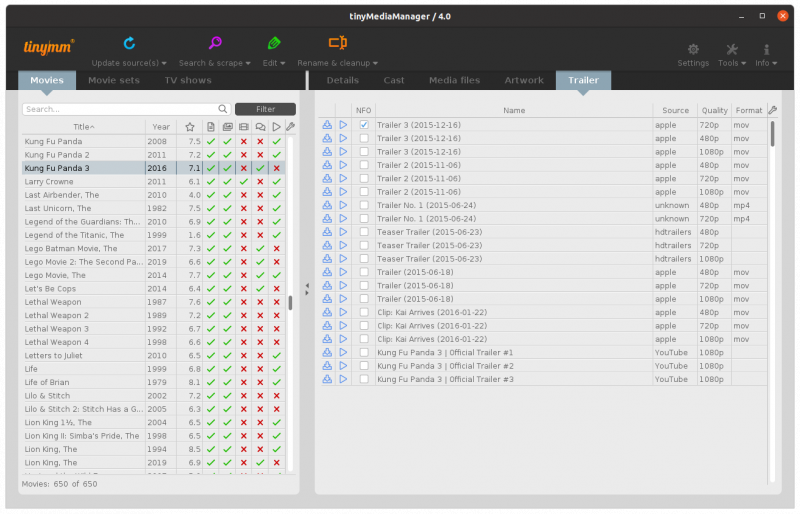Click the Search & scrape magnifier icon
Viewport: 800px width, 514px height.
(x=215, y=43)
